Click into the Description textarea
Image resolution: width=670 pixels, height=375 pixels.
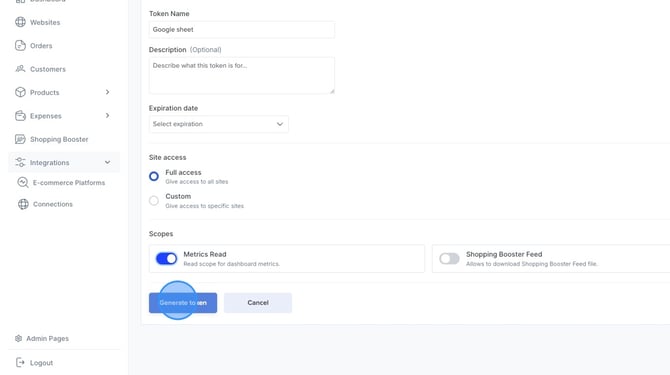pyautogui.click(x=241, y=76)
